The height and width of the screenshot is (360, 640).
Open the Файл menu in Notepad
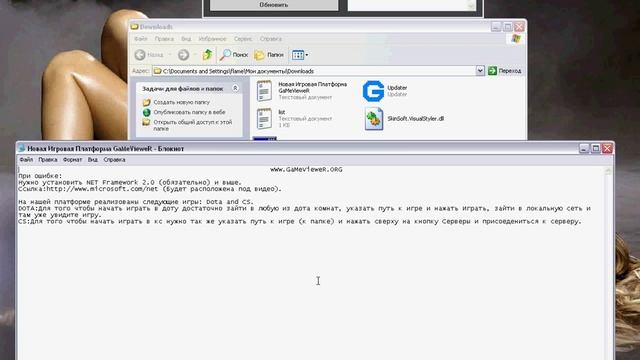coord(26,160)
